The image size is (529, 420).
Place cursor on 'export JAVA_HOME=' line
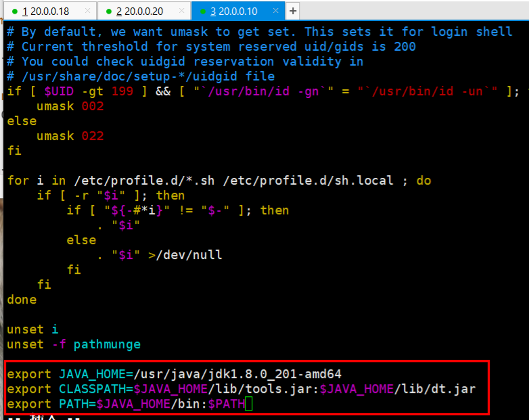pyautogui.click(x=174, y=374)
